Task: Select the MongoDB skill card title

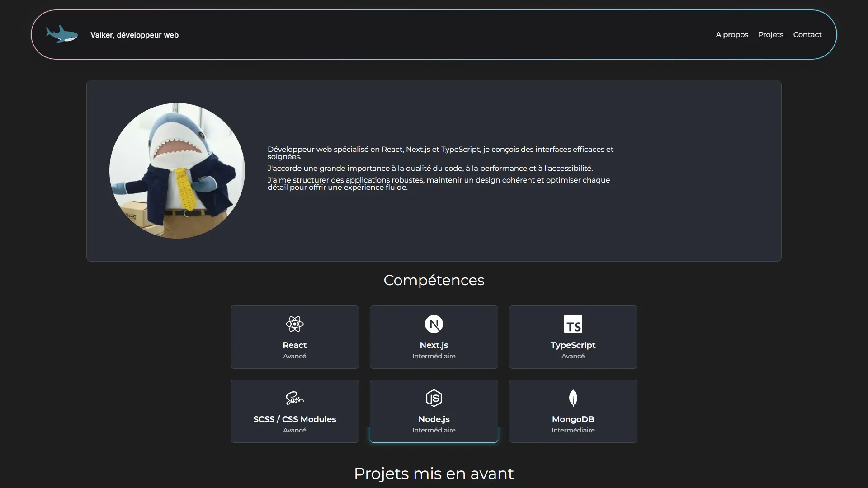Action: [x=573, y=419]
